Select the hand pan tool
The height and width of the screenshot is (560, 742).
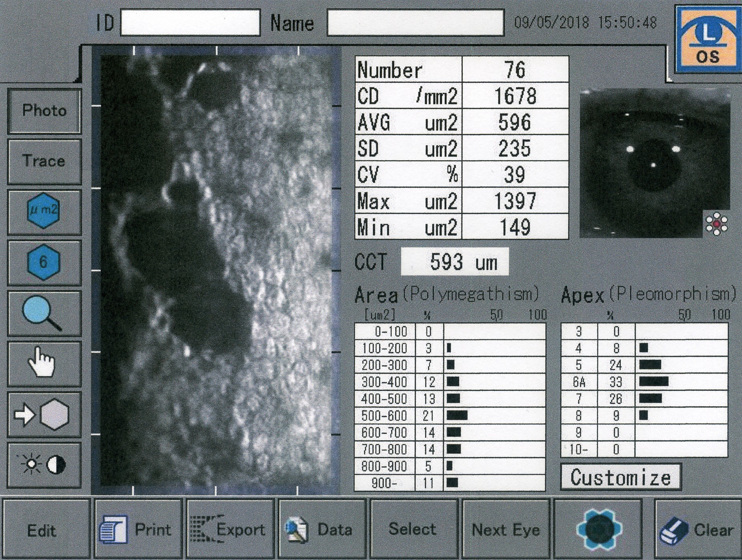tap(44, 363)
